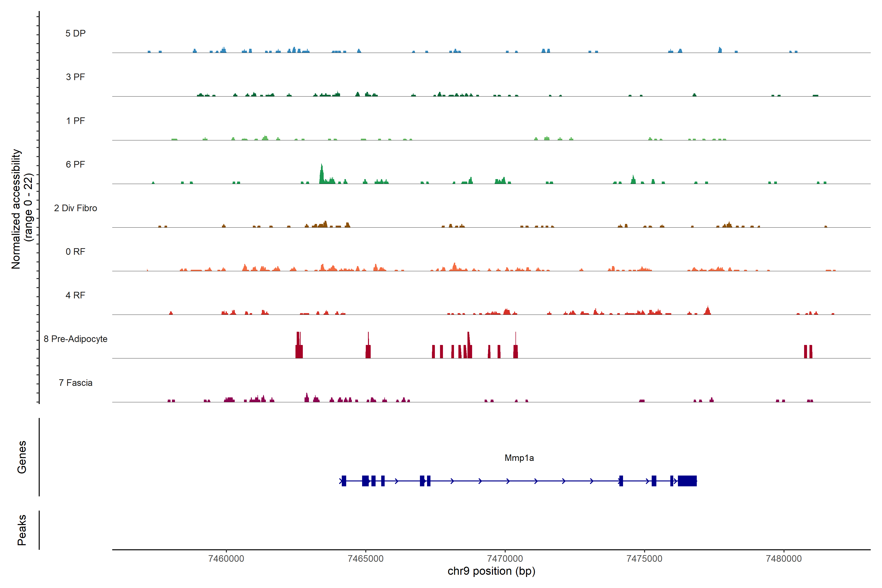The width and height of the screenshot is (882, 588).
Task: Click the 0 RF track label
Action: pos(75,252)
